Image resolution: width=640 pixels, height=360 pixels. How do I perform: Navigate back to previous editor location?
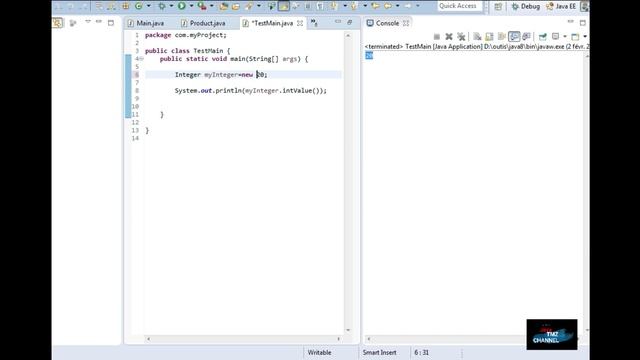tap(388, 6)
